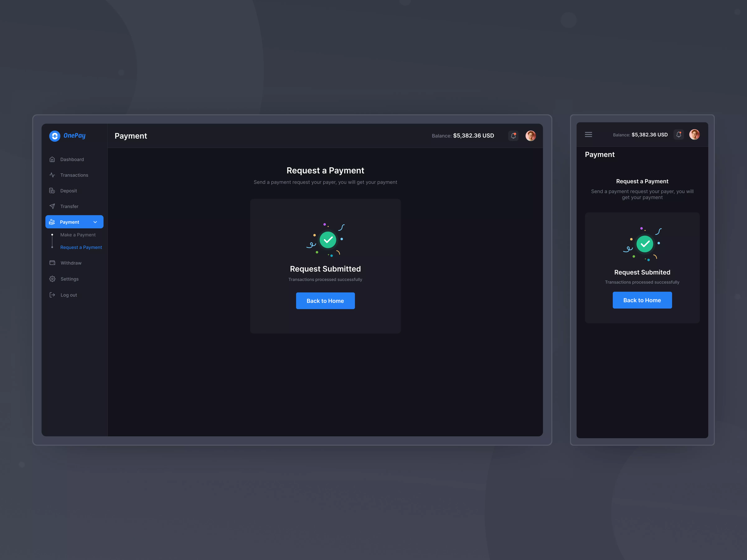Click Request Submited heading in mobile card
The image size is (747, 560).
point(642,272)
